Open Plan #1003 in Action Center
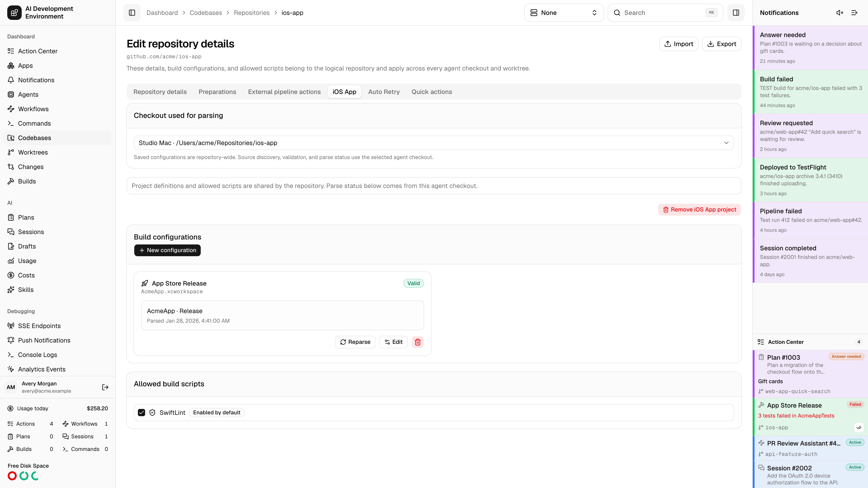The image size is (868, 488). (810, 374)
